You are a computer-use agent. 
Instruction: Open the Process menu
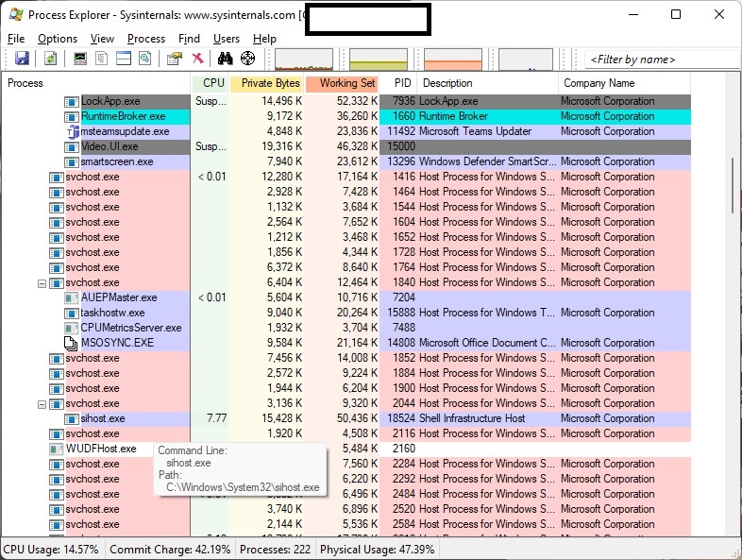pos(146,39)
